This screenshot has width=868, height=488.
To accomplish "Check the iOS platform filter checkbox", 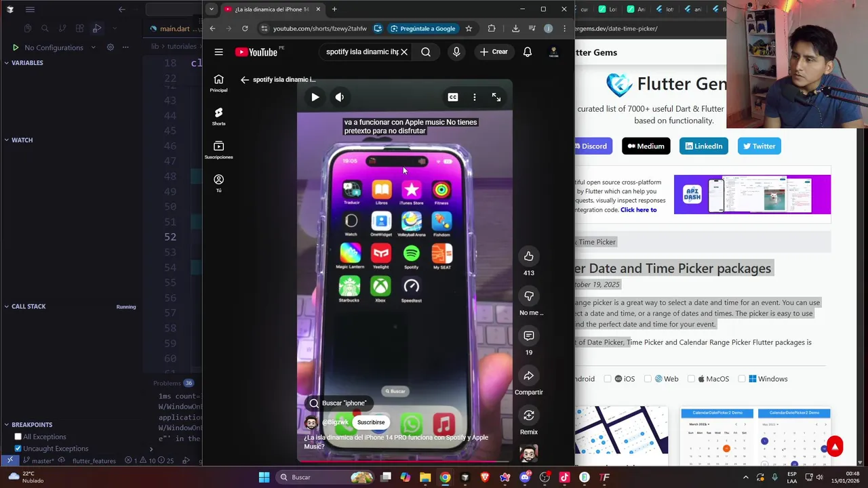I will [608, 379].
